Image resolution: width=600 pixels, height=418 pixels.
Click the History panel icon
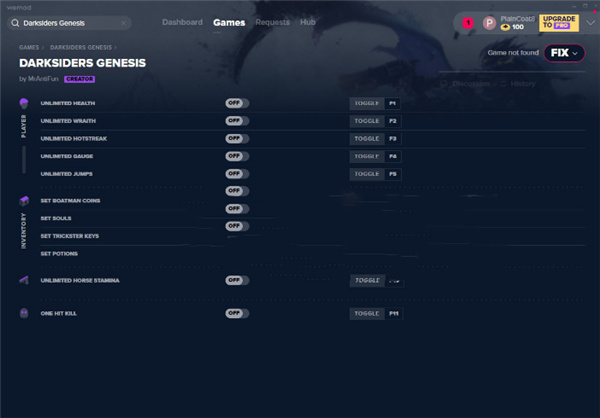[x=503, y=83]
